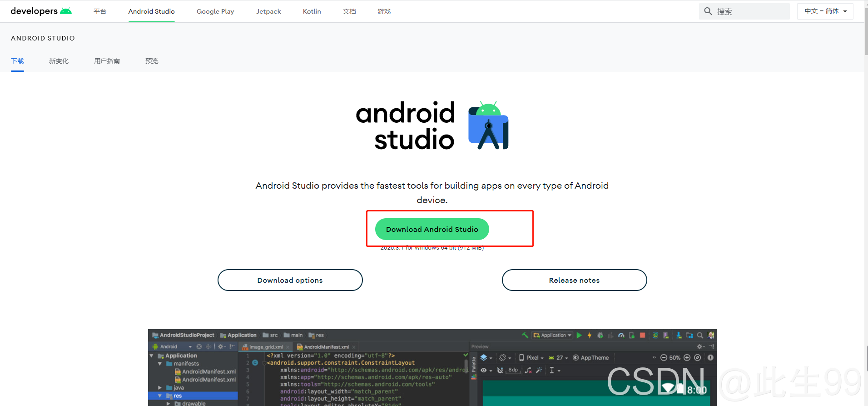Viewport: 868px width, 406px height.
Task: Click Download Android Studio green button
Action: click(x=432, y=229)
